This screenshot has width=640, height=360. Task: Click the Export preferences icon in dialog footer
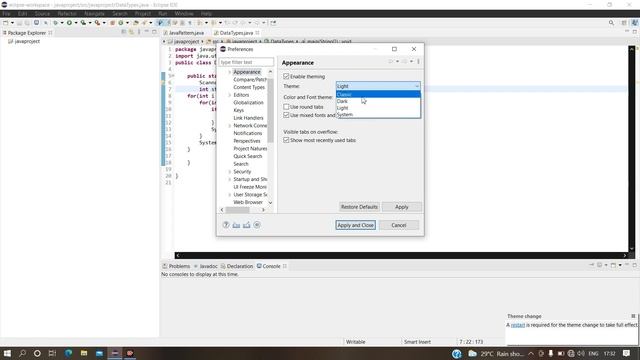pyautogui.click(x=247, y=225)
